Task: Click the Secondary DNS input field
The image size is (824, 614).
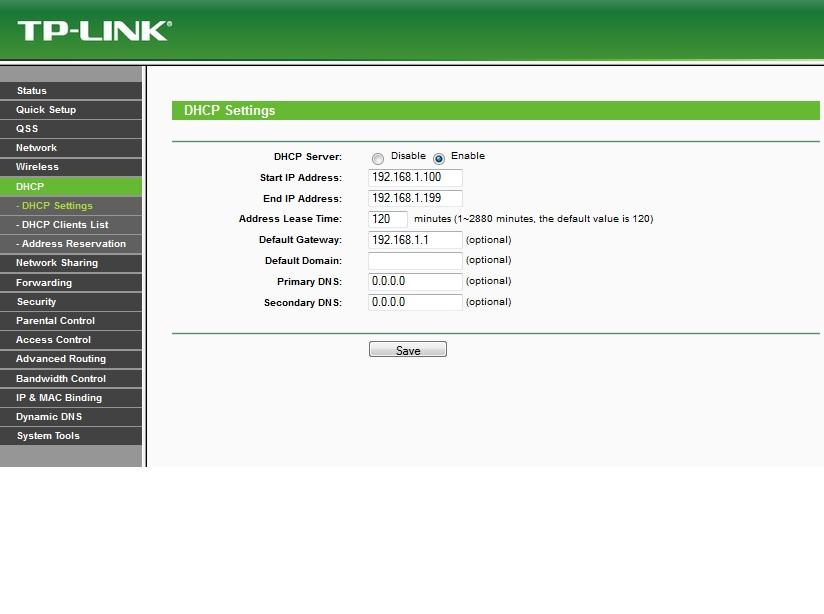Action: click(x=415, y=302)
